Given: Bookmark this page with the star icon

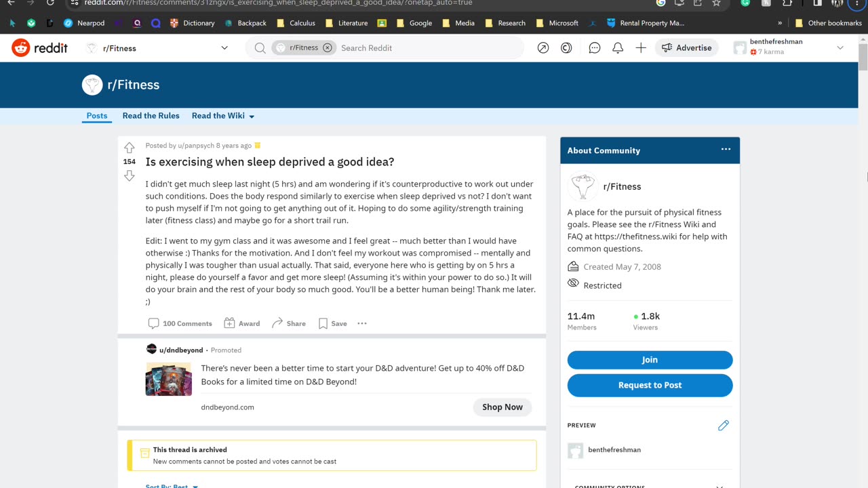Looking at the screenshot, I should tap(716, 3).
